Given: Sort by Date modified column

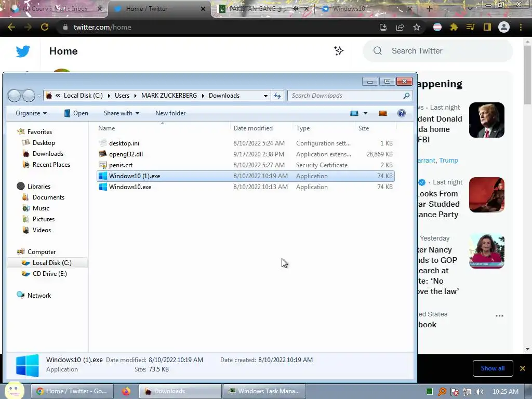Looking at the screenshot, I should pyautogui.click(x=261, y=128).
